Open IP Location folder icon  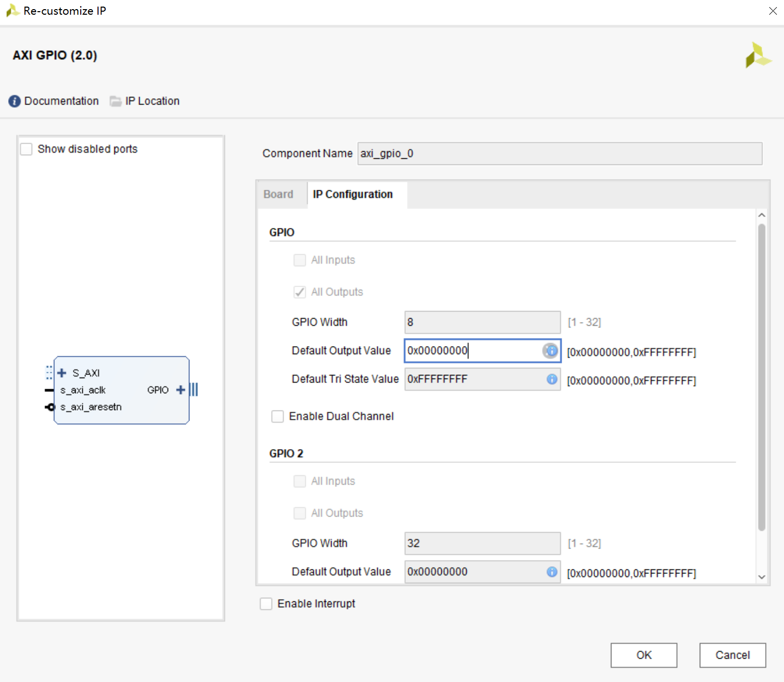(x=116, y=101)
